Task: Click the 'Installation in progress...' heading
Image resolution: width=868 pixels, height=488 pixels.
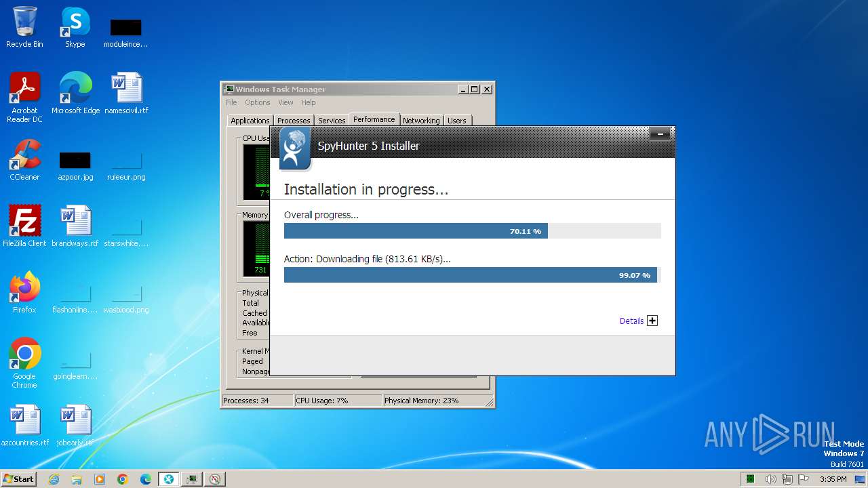Action: click(366, 190)
